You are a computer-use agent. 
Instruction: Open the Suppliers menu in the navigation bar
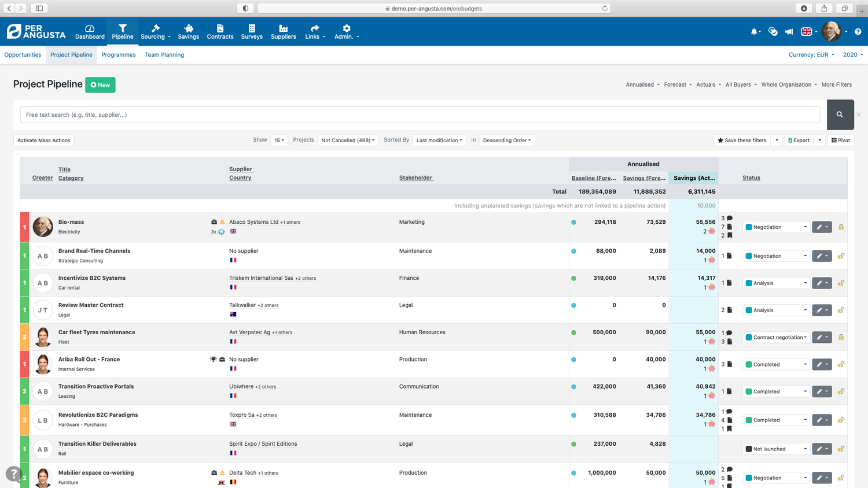tap(283, 31)
